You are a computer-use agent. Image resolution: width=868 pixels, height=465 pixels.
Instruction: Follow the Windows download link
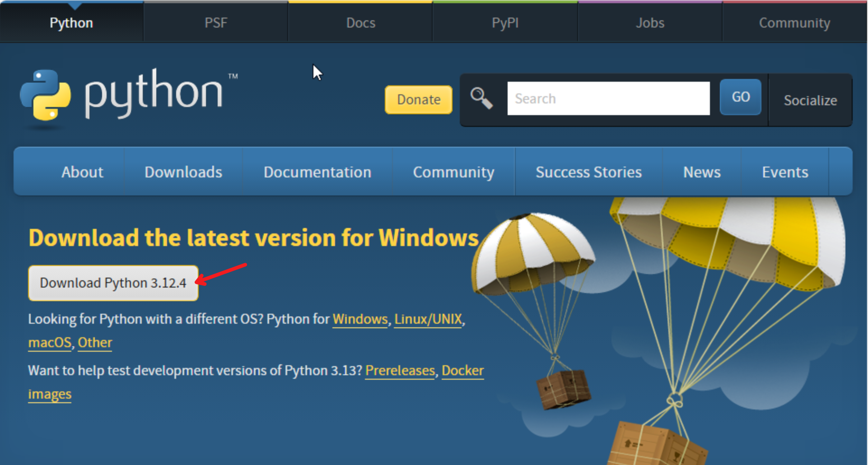(x=360, y=319)
